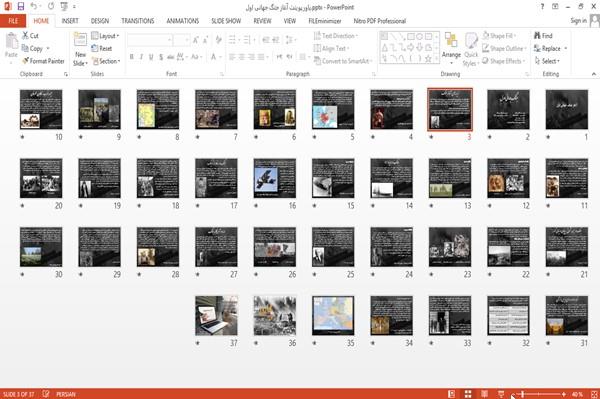
Task: Click the Reset slide icon
Action: click(x=95, y=48)
